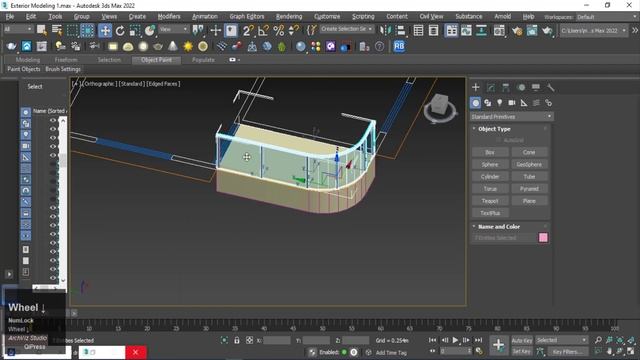Select the Select Object tool
640x360 pixels.
pyautogui.click(x=42, y=30)
